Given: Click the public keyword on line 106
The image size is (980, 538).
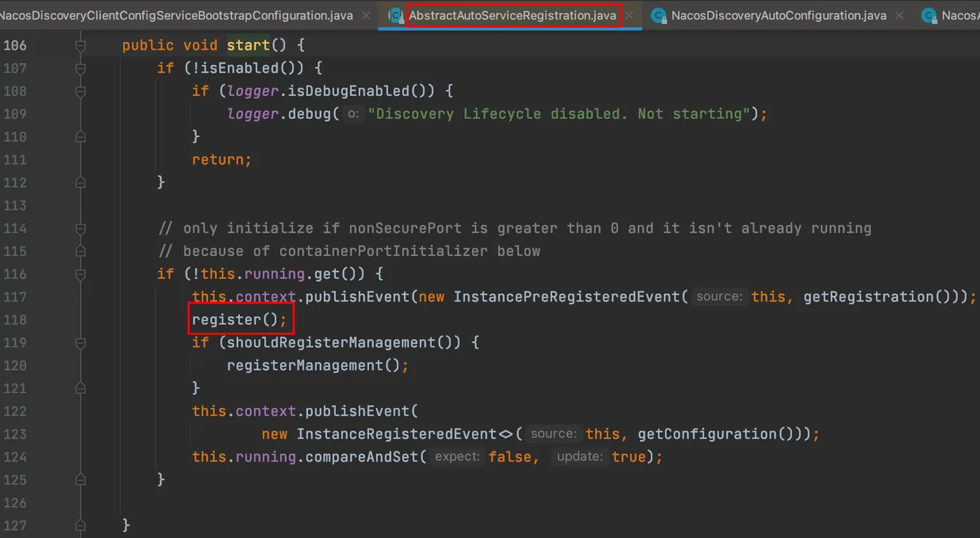Looking at the screenshot, I should pyautogui.click(x=148, y=45).
